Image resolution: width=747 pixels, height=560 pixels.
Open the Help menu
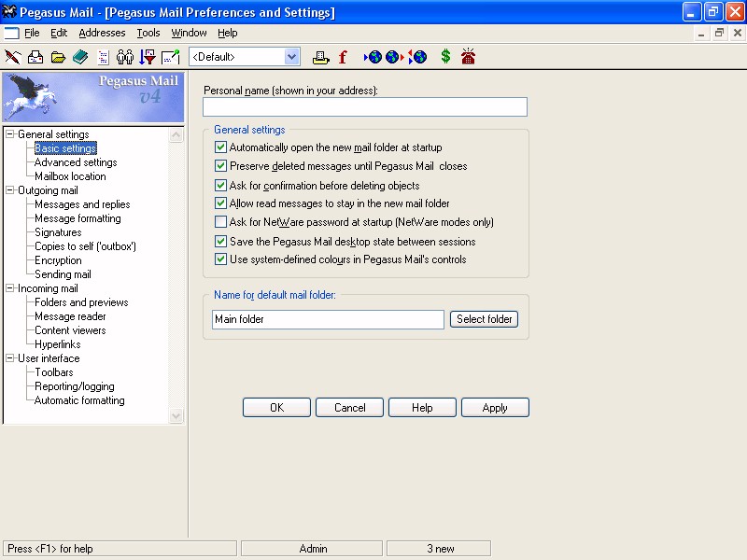(227, 33)
